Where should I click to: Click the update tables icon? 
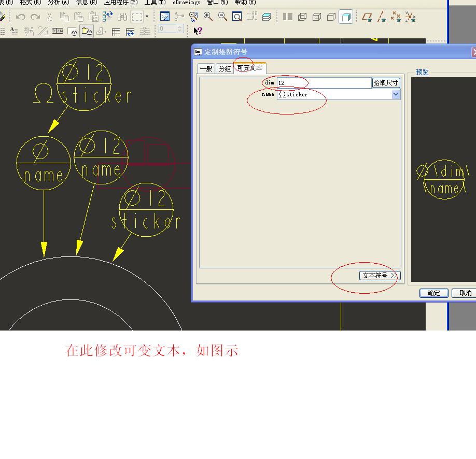(130, 32)
